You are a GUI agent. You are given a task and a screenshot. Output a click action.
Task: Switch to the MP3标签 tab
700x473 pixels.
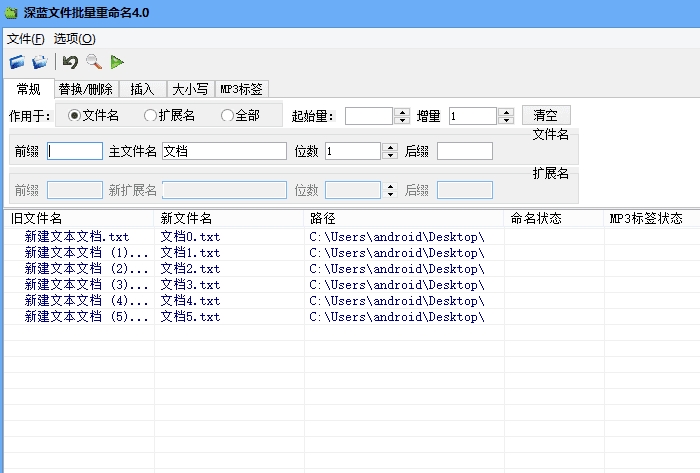[x=242, y=89]
